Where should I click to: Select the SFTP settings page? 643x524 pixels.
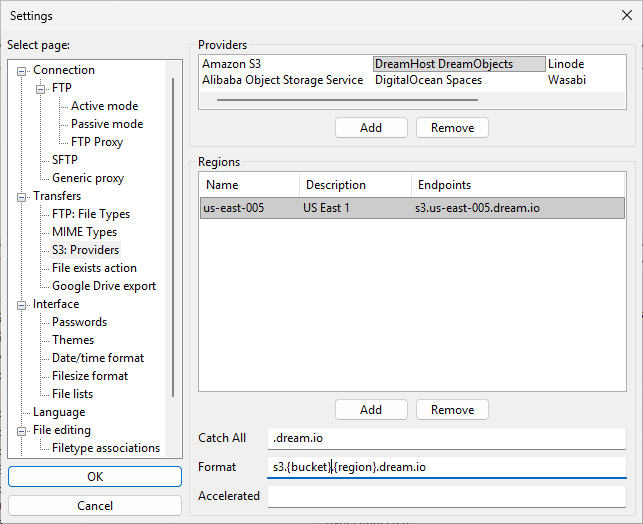click(x=64, y=160)
